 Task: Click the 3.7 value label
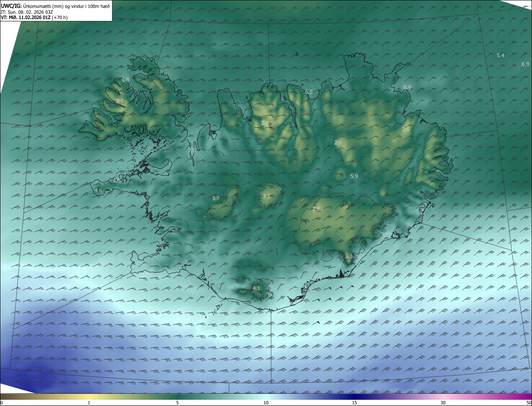coord(216,198)
